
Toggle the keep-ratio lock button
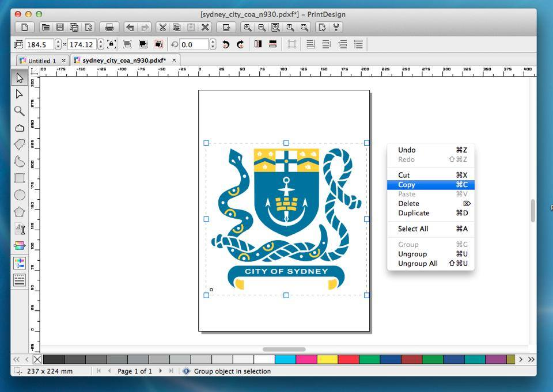[x=111, y=44]
